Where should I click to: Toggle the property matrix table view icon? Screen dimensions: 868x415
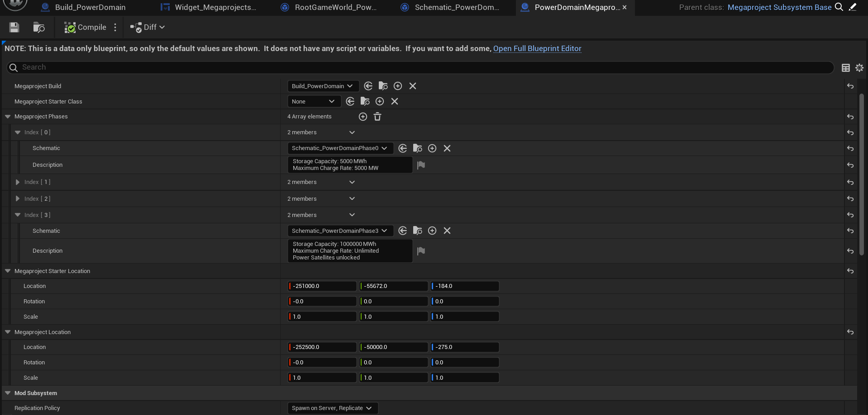click(x=845, y=67)
